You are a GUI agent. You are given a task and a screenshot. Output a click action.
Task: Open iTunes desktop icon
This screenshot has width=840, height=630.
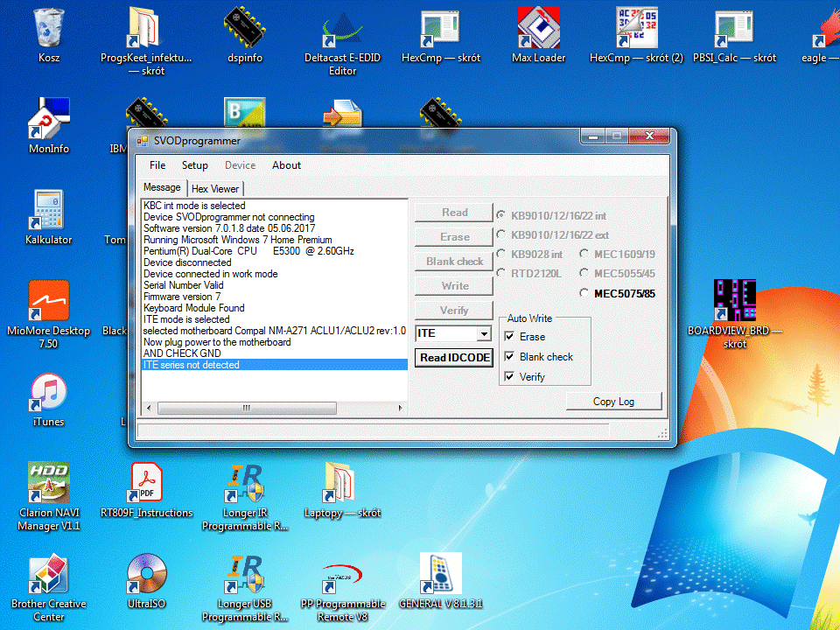click(x=49, y=392)
